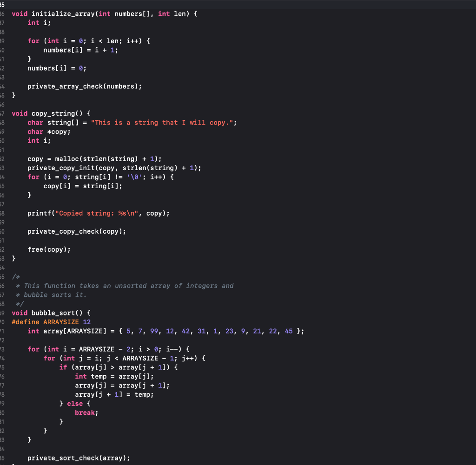Click the array initializer value 99

153,331
